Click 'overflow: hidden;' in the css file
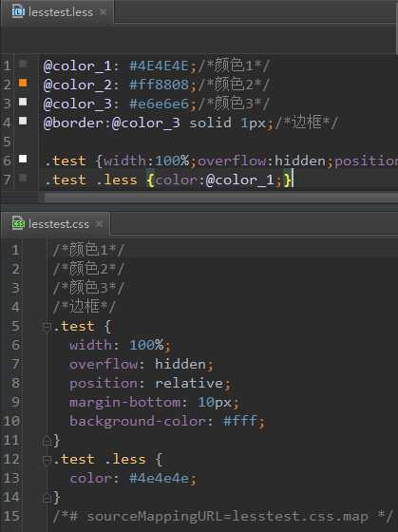Viewport: 398px width, 532px height. click(x=142, y=365)
